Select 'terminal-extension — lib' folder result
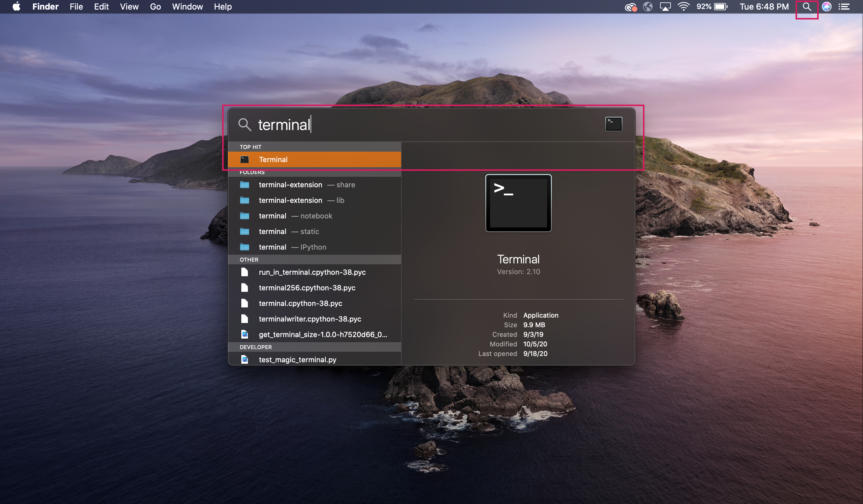863x504 pixels. click(x=314, y=200)
